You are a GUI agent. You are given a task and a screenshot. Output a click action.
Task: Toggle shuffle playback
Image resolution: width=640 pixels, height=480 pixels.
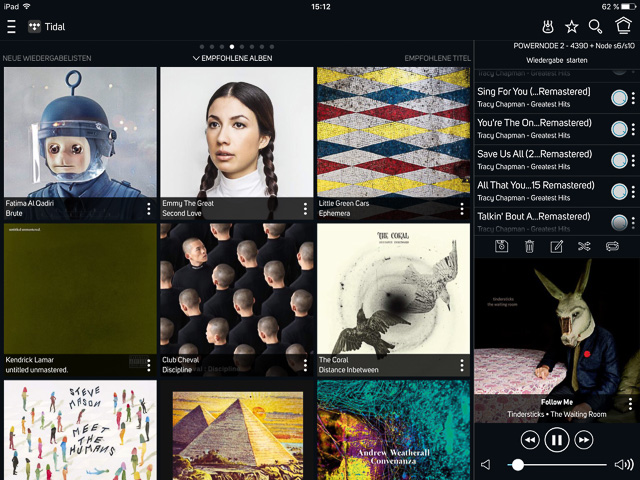coord(584,246)
